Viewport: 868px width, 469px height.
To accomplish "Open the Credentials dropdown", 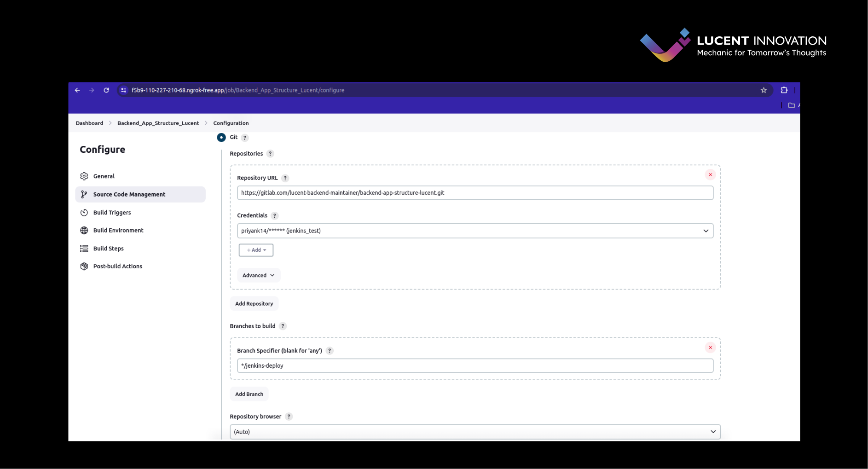I will click(x=475, y=231).
